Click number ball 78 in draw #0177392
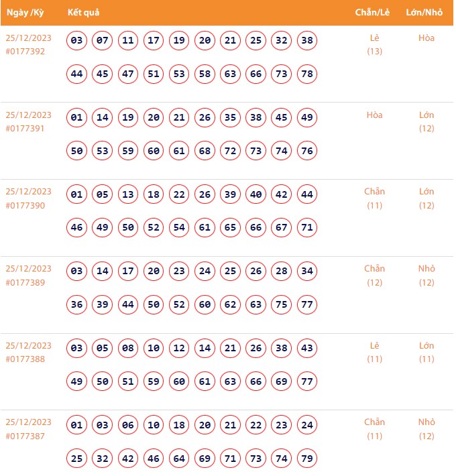456x476 pixels. tap(307, 74)
